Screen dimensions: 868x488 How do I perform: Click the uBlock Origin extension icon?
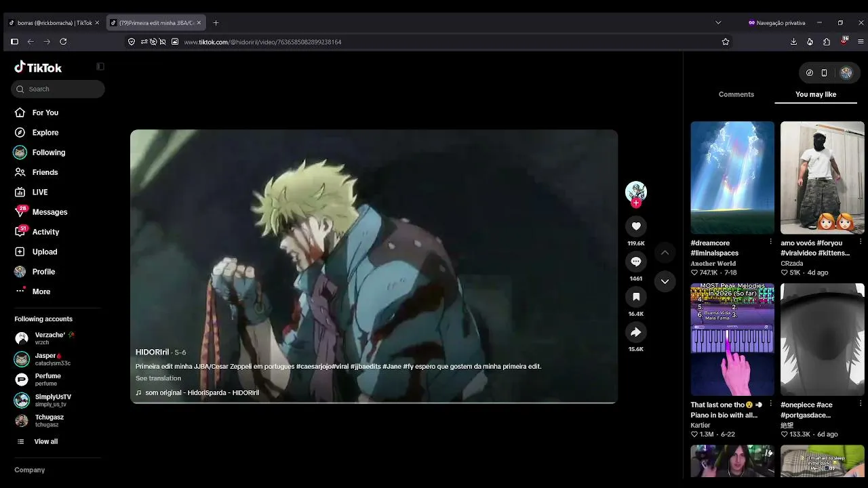click(x=844, y=41)
